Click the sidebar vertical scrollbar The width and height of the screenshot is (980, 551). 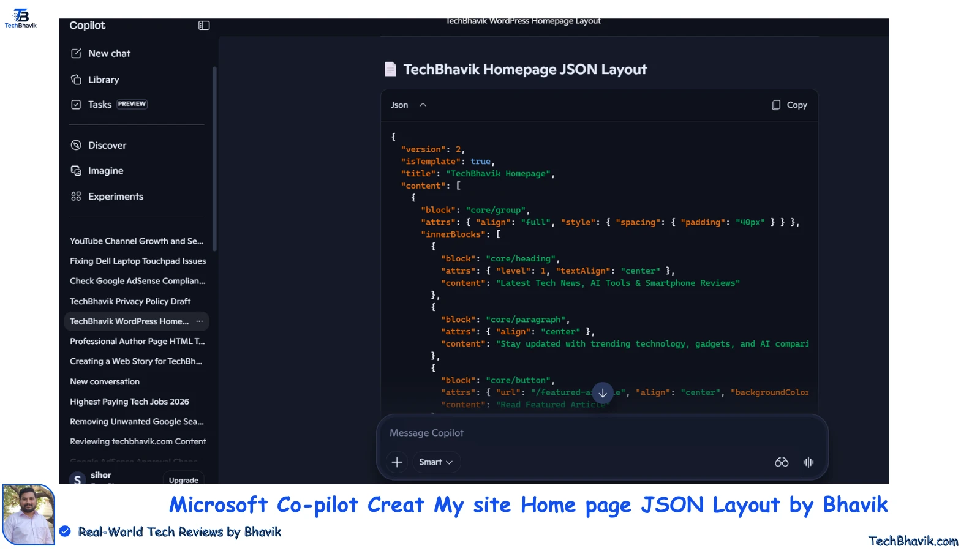[214, 159]
